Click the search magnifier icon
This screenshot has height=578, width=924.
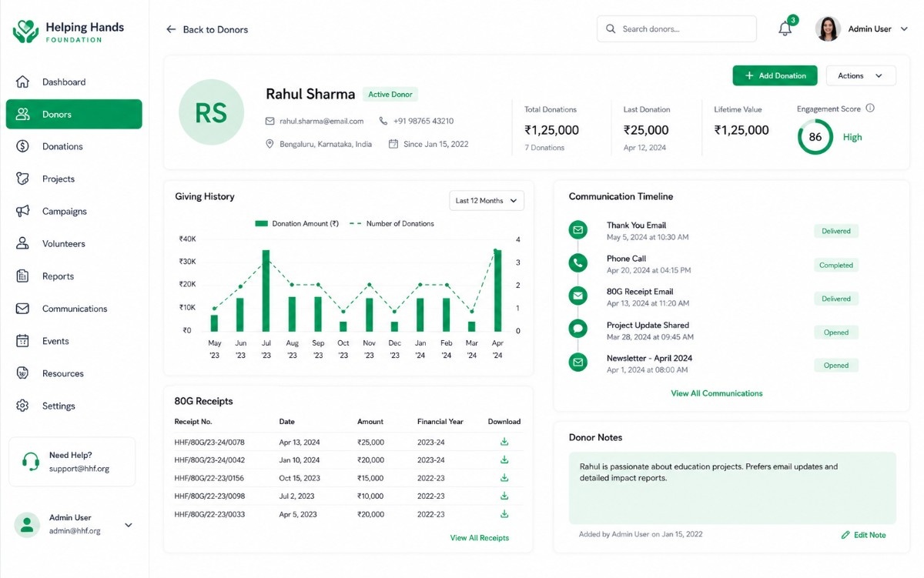tap(611, 29)
